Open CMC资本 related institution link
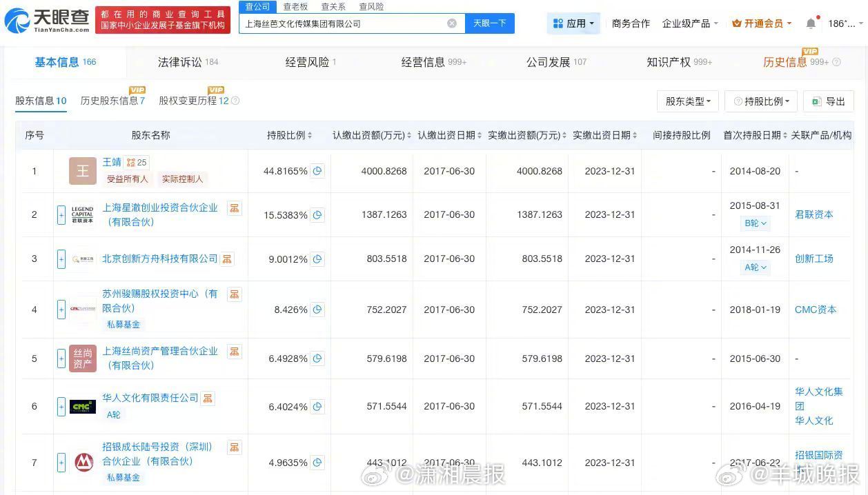This screenshot has width=868, height=495. tap(816, 310)
